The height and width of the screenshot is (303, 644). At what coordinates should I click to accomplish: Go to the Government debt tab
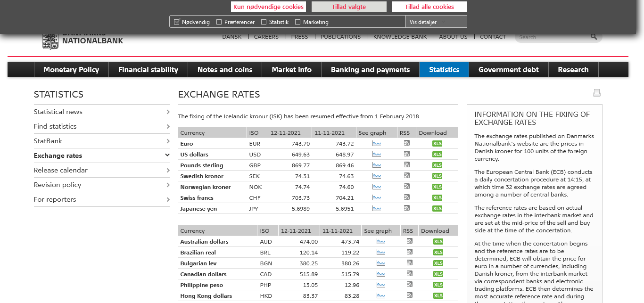[x=508, y=70]
